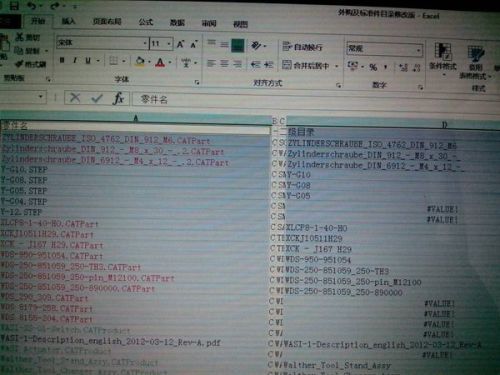Expand the underline style arrow
This screenshot has width=500, height=375.
[x=98, y=61]
